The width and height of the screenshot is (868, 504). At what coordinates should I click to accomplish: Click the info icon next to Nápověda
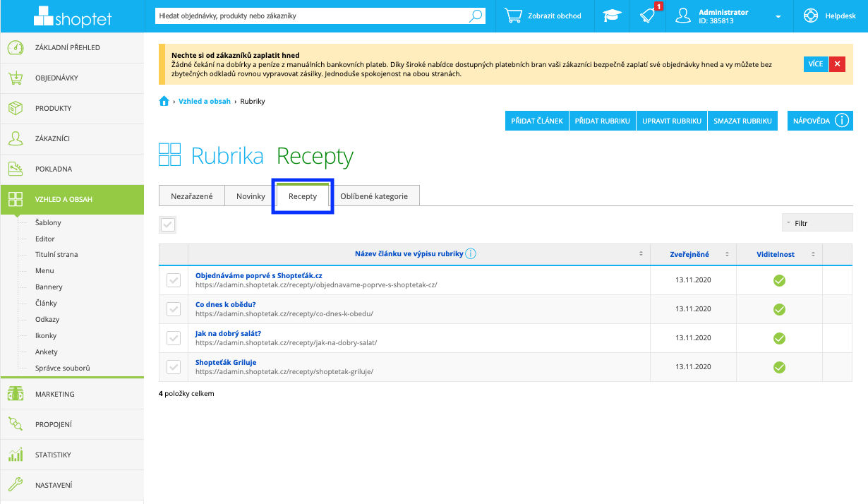tap(841, 121)
